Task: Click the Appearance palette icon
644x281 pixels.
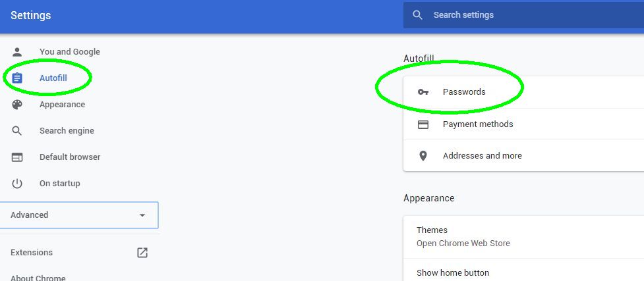Action: pyautogui.click(x=17, y=104)
